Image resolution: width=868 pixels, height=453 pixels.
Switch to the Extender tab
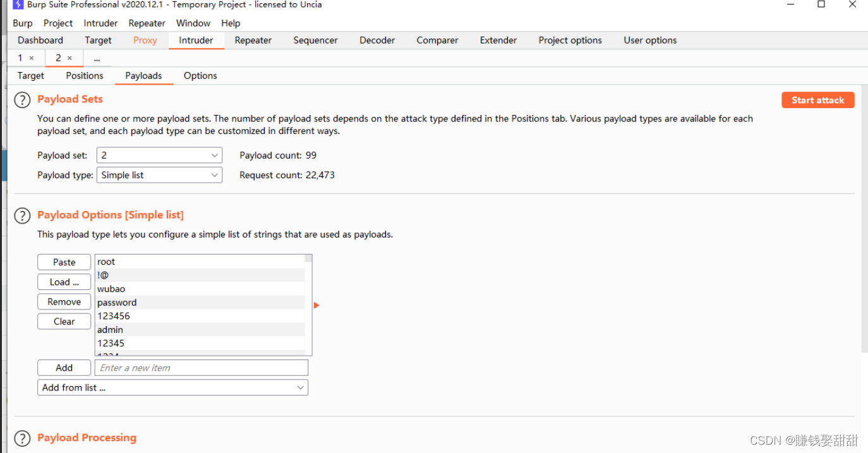(498, 40)
